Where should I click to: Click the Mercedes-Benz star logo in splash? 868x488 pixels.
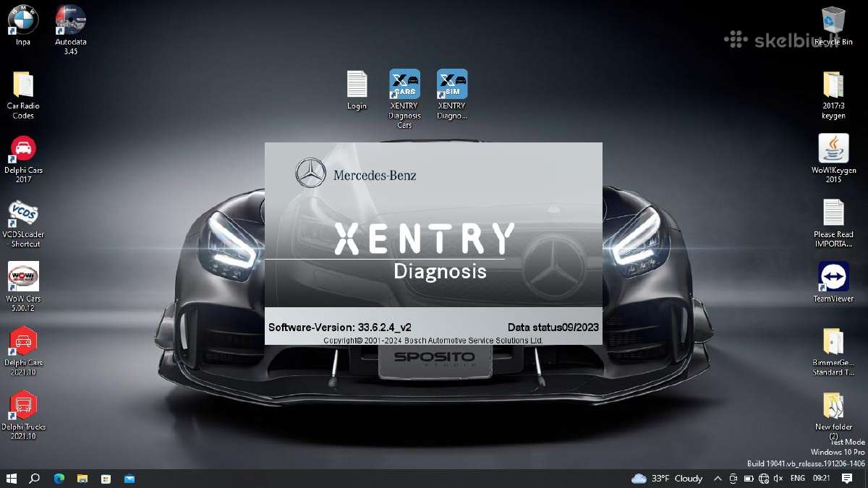[311, 174]
